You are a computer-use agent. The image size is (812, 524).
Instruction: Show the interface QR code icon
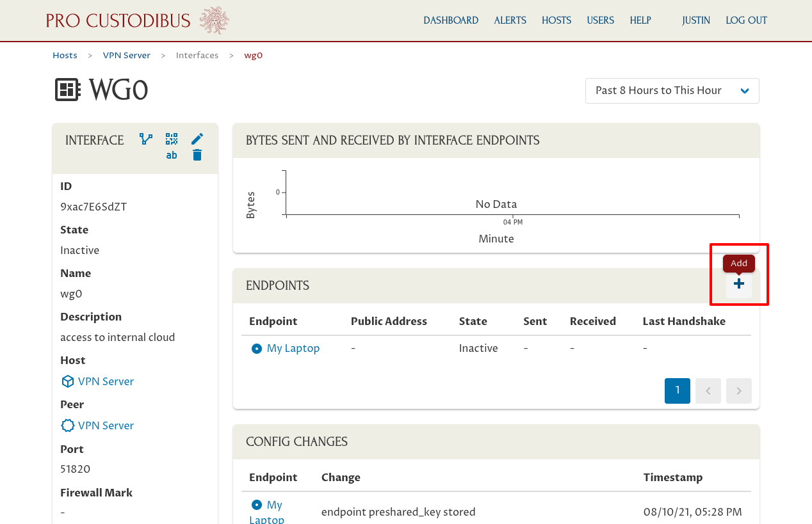pyautogui.click(x=172, y=139)
